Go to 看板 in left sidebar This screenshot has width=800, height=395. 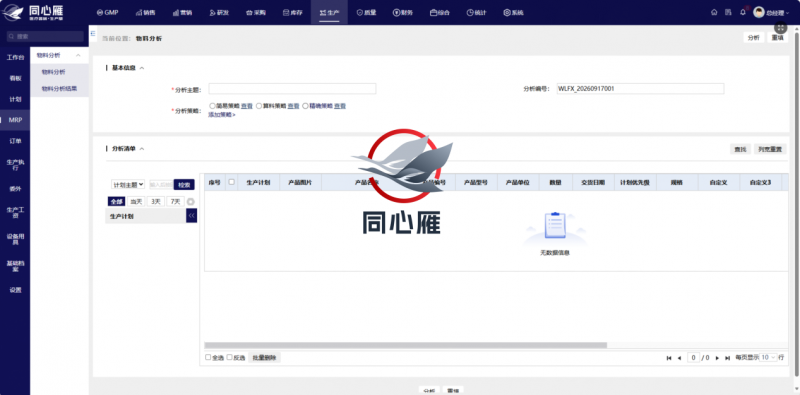click(x=15, y=79)
